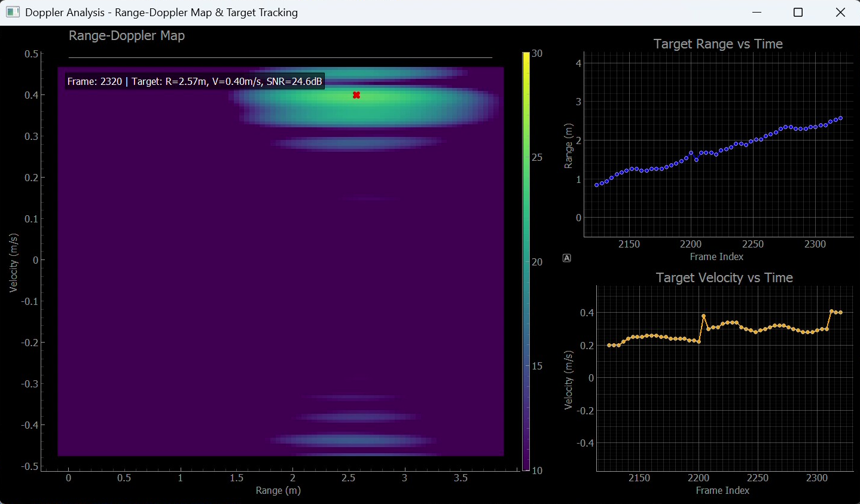The width and height of the screenshot is (860, 504).
Task: Click the red X target marker
Action: tap(356, 95)
